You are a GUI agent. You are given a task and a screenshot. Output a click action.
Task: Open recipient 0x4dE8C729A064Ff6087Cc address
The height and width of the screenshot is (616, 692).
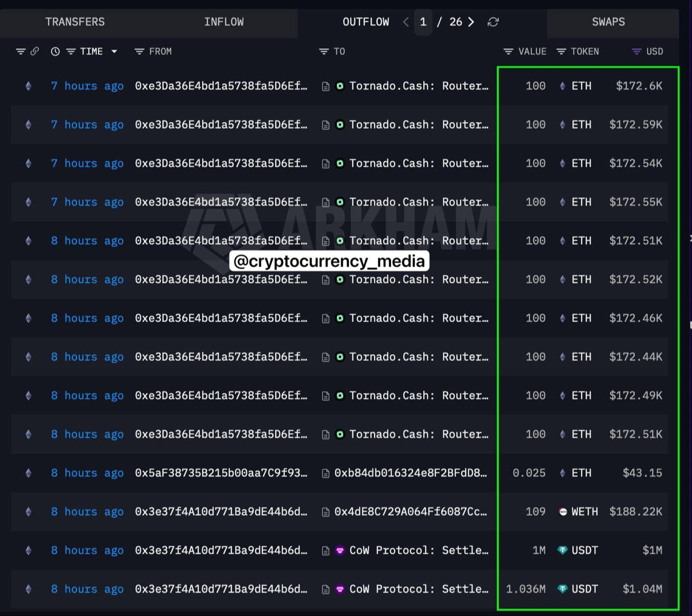411,512
